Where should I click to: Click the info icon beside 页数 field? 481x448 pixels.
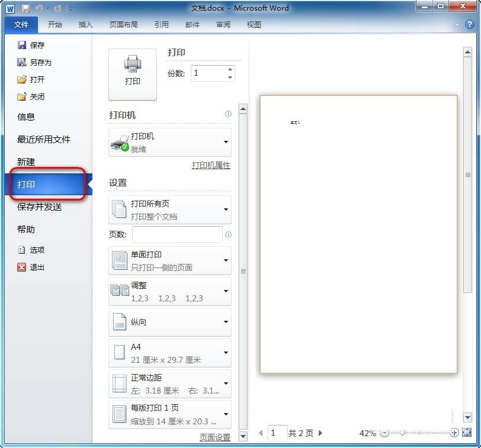228,235
